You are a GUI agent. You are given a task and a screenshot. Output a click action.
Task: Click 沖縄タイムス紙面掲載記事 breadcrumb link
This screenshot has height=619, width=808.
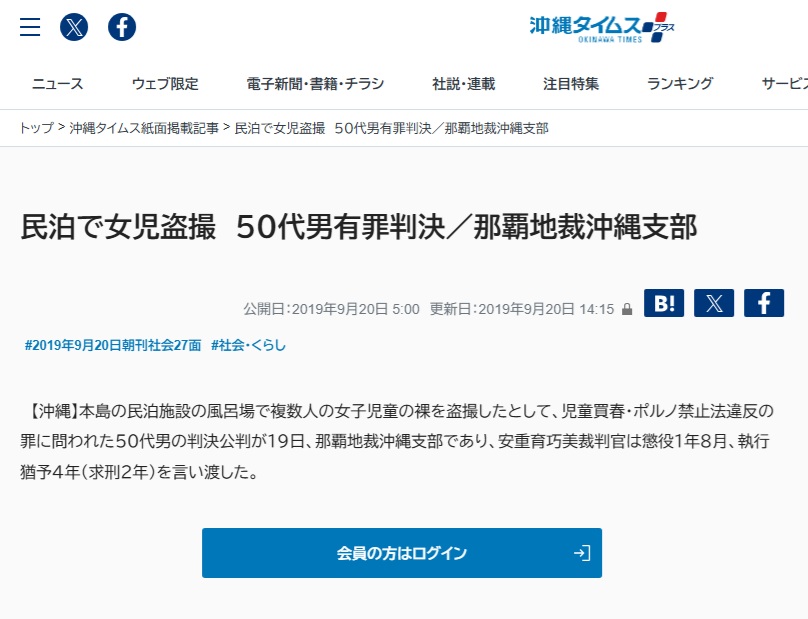pos(144,128)
